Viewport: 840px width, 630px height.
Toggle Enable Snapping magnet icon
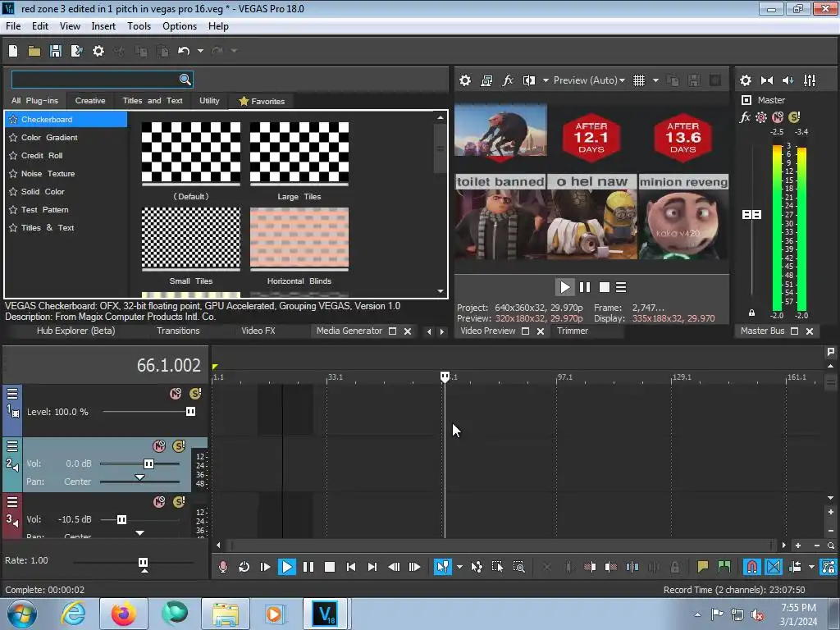(751, 567)
